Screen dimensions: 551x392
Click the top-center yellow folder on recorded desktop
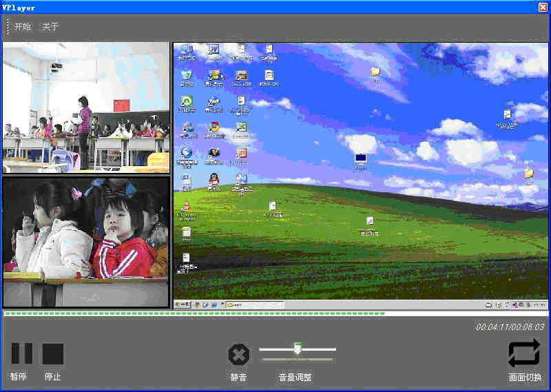pos(375,72)
